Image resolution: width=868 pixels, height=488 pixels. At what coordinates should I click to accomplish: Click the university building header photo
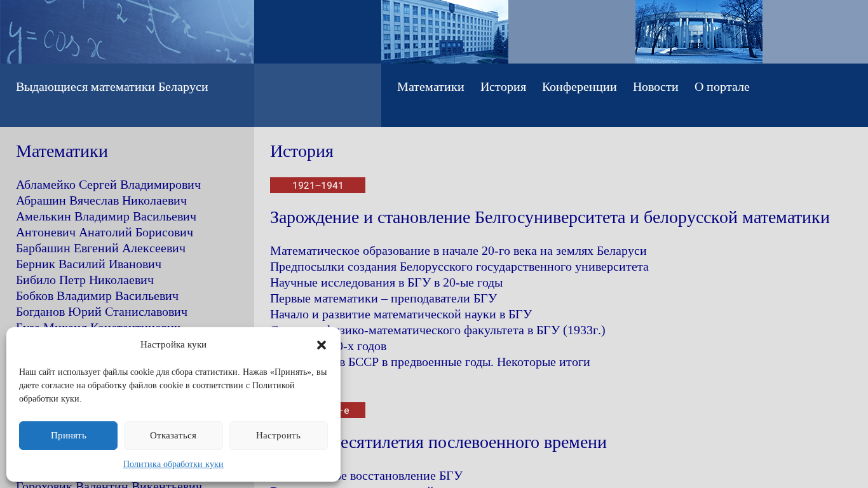coord(445,32)
